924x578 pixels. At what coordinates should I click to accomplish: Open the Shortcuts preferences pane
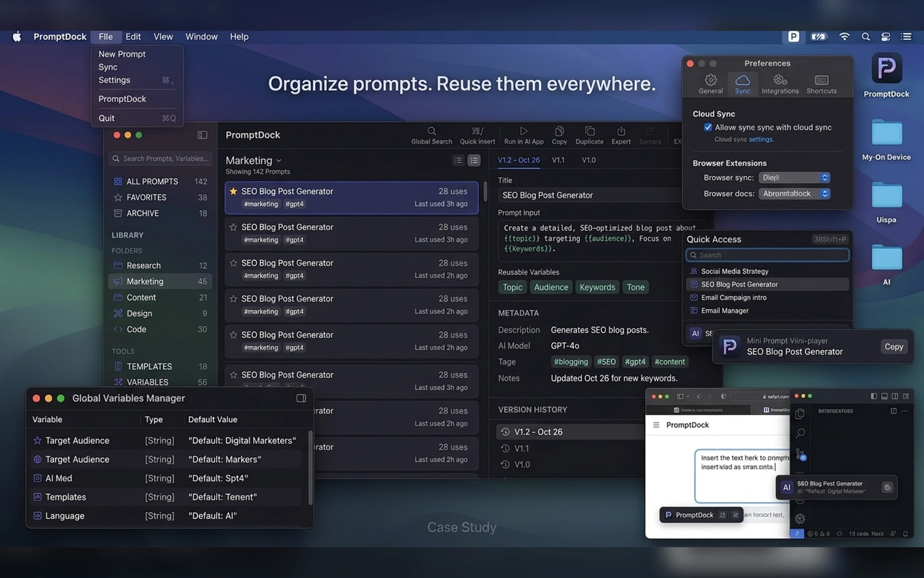821,84
